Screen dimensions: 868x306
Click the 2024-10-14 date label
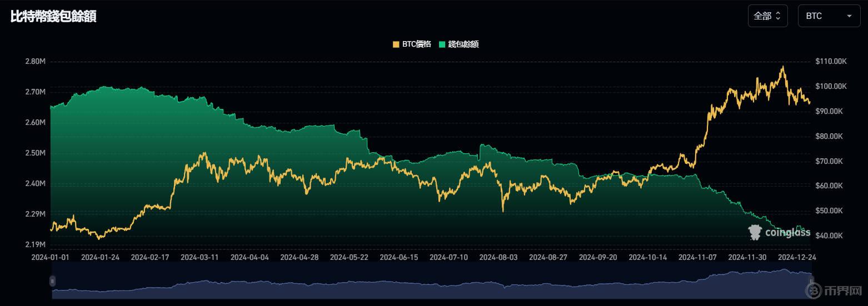pyautogui.click(x=648, y=258)
